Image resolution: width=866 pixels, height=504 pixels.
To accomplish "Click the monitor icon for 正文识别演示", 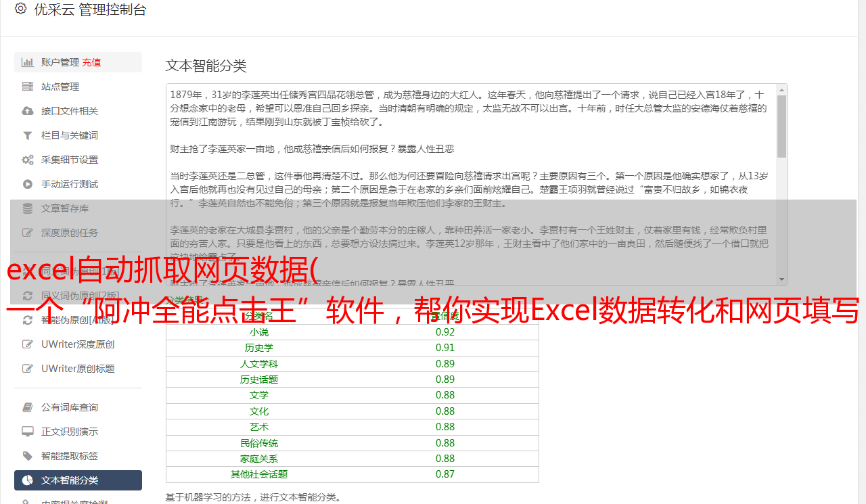I will (x=28, y=432).
